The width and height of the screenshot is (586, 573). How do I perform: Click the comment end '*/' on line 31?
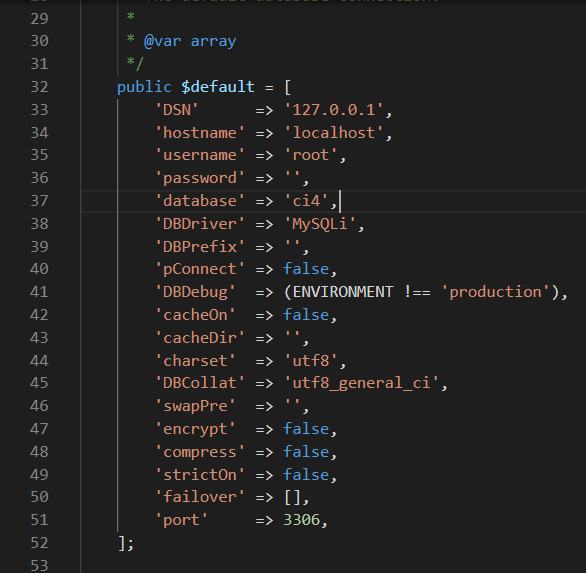coord(135,64)
